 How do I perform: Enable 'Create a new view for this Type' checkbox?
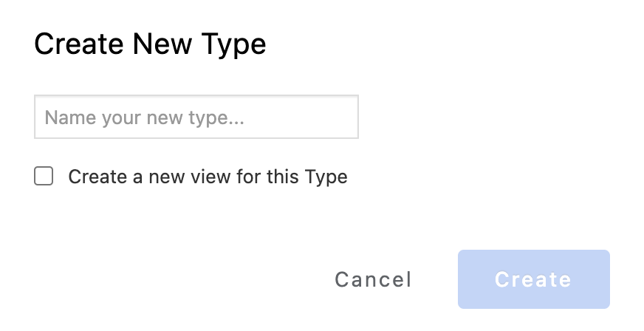click(44, 177)
